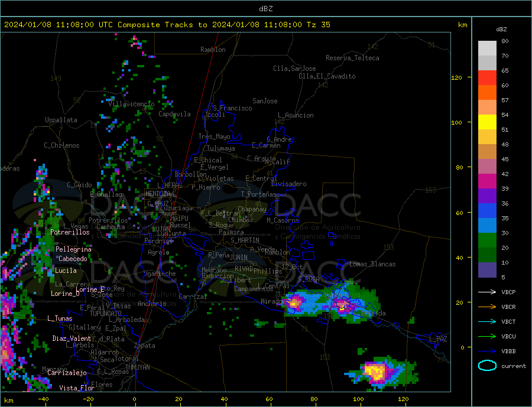Click the S_MARTIN label
Image resolution: width=532 pixels, height=407 pixels.
245,240
